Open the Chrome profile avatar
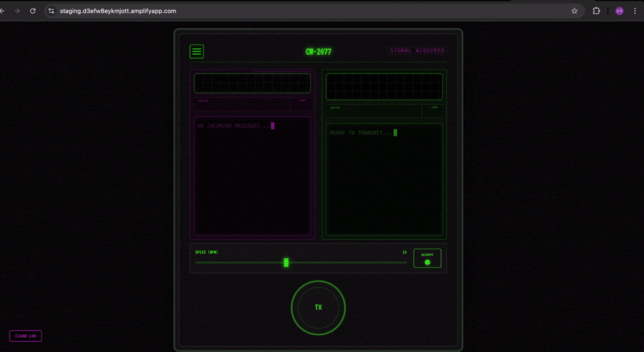This screenshot has height=352, width=644. [619, 11]
